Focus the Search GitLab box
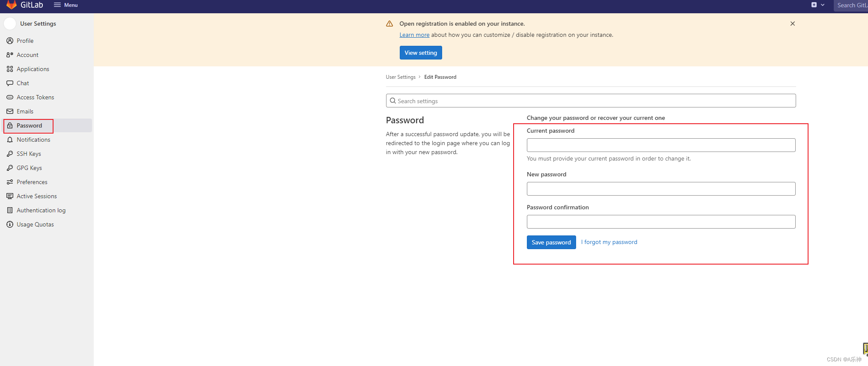Screen dimensions: 868x366 (x=851, y=5)
